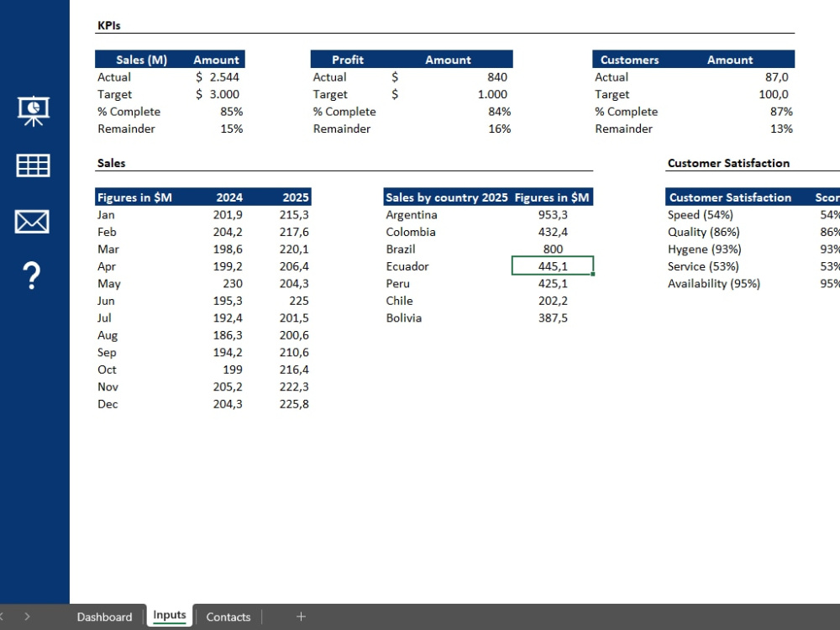Open the envelope contacts icon in sidebar
The height and width of the screenshot is (630, 840).
point(32,221)
